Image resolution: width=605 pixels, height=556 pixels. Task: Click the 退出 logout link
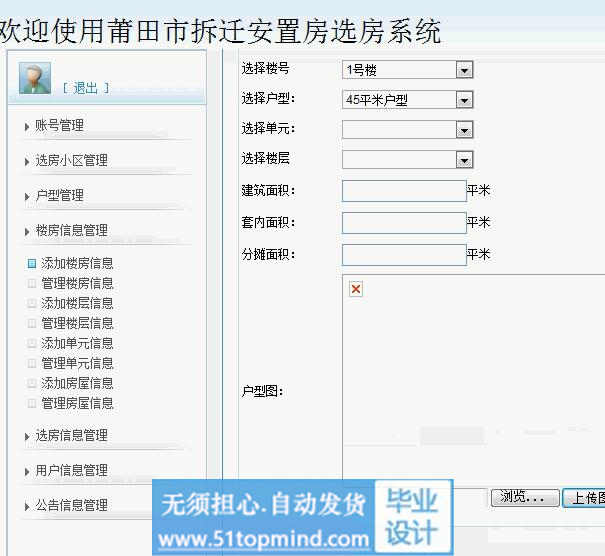point(86,88)
